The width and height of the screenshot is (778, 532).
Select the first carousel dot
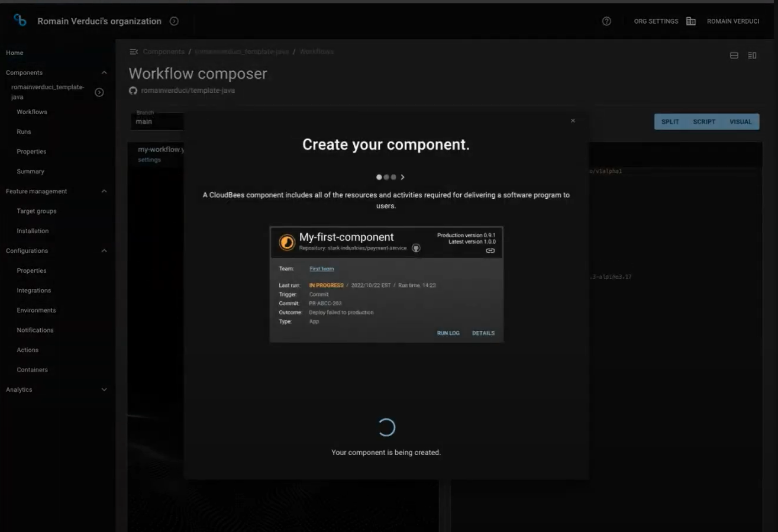pos(379,177)
